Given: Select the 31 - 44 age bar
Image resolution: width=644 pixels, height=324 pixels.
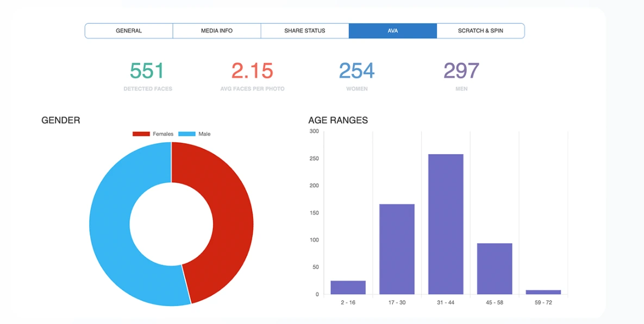Looking at the screenshot, I should (x=446, y=224).
